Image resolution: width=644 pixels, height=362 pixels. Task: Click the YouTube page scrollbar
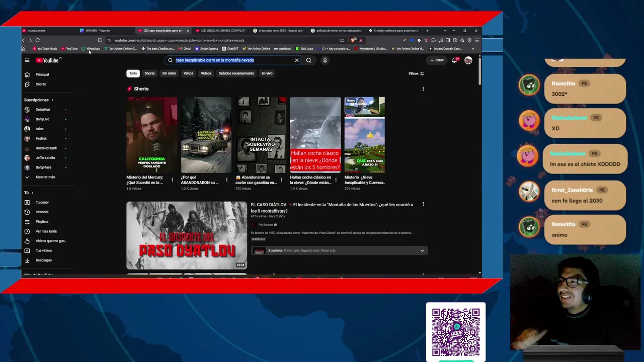point(479,70)
